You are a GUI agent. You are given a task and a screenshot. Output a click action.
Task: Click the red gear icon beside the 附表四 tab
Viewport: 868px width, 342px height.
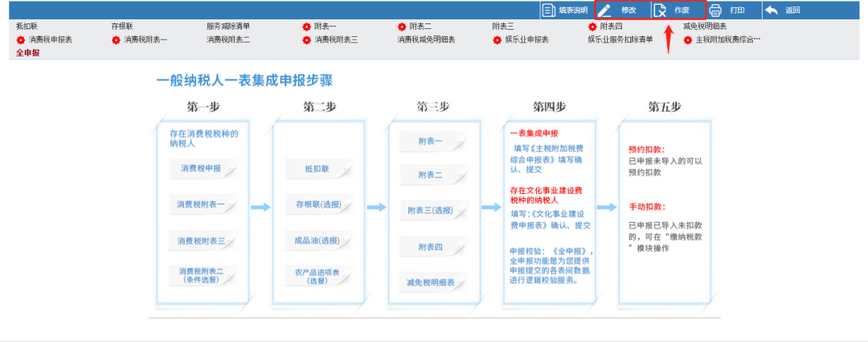(x=592, y=27)
